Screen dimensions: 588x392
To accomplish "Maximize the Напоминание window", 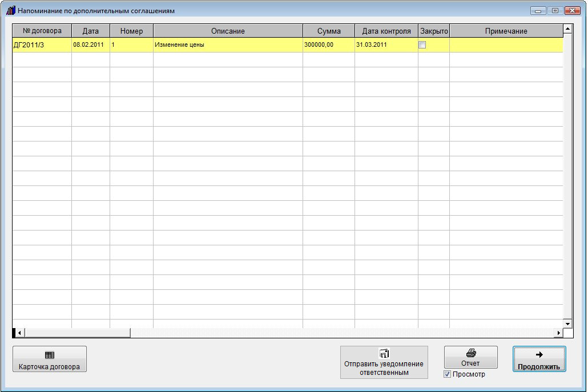I will [555, 11].
